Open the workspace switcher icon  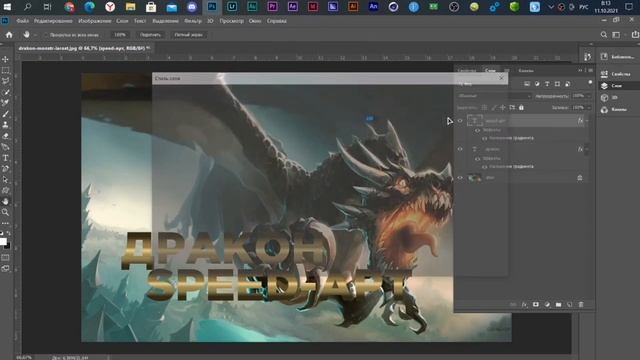[616, 35]
